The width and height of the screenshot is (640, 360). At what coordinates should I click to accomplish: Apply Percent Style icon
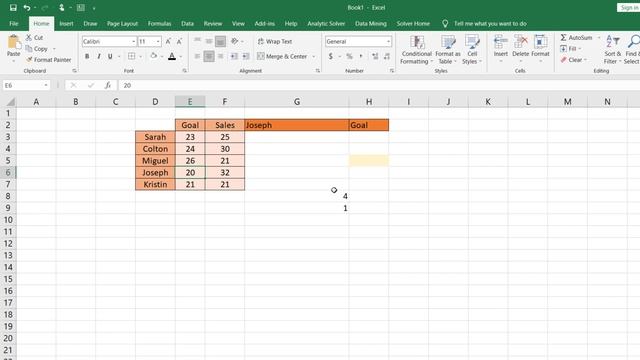click(x=349, y=56)
